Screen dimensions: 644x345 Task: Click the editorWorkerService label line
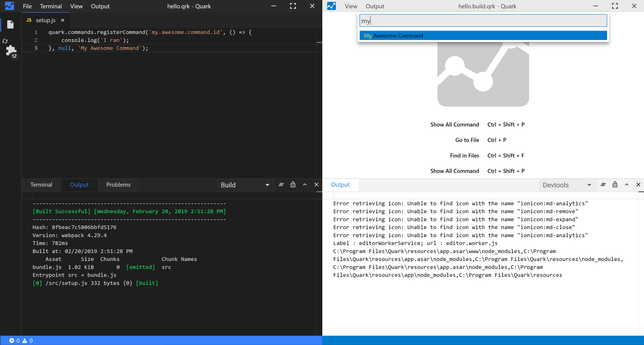pos(415,243)
